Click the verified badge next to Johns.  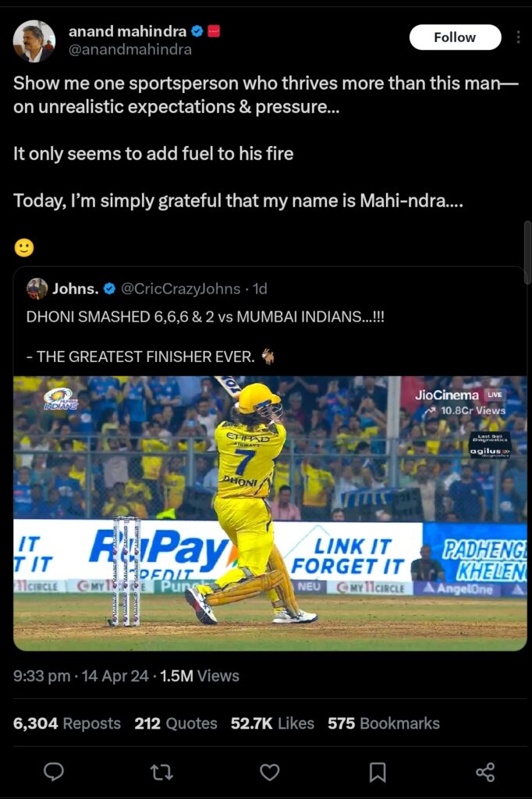[109, 289]
